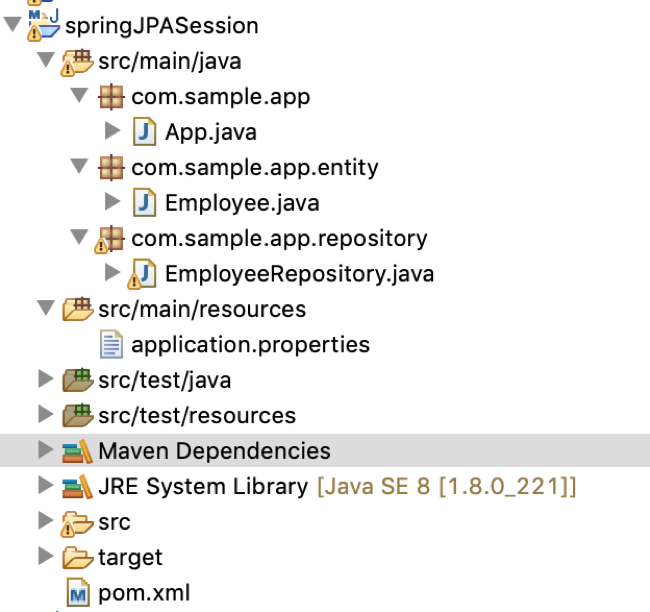Select the src folder label
This screenshot has height=612, width=650.
(114, 522)
